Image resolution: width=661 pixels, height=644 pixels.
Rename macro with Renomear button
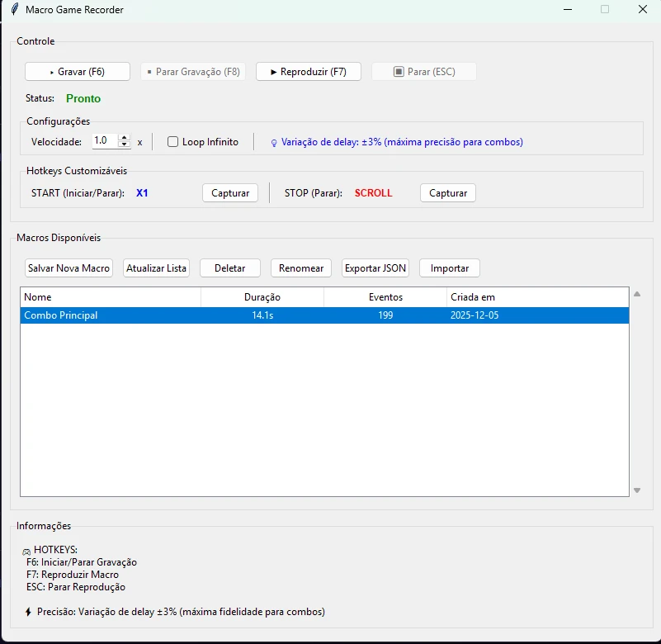coord(301,268)
